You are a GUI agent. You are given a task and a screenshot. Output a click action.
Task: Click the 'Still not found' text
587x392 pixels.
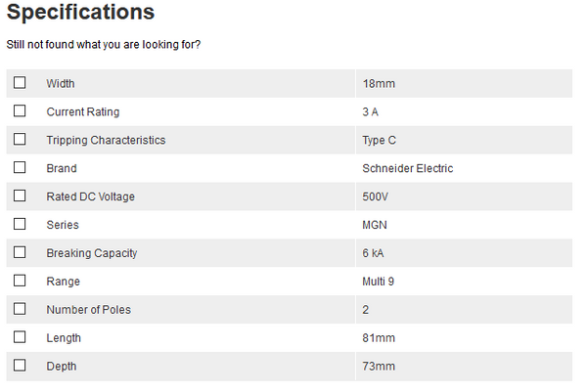[x=104, y=45]
